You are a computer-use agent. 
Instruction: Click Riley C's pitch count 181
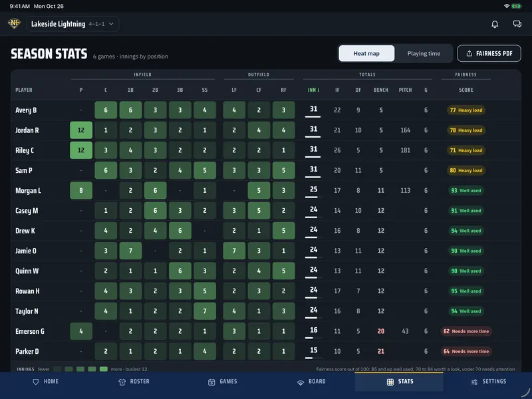tap(405, 150)
